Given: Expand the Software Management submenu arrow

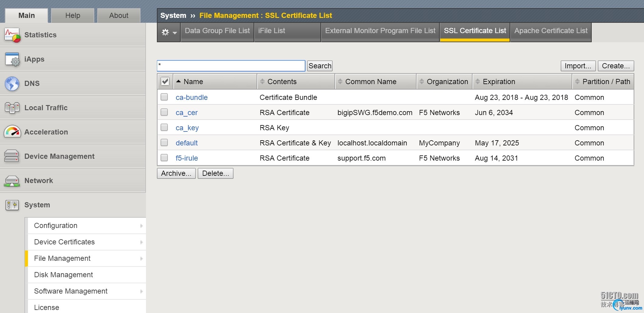Looking at the screenshot, I should [141, 291].
